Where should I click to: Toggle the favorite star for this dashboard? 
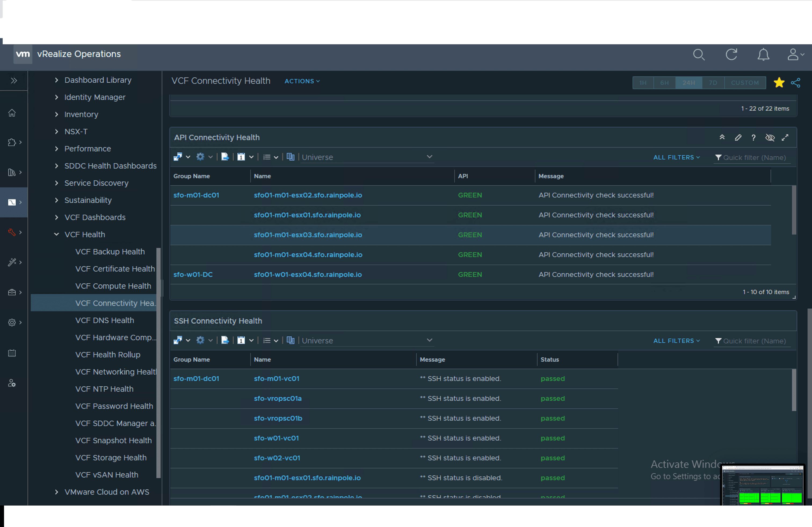(x=779, y=83)
